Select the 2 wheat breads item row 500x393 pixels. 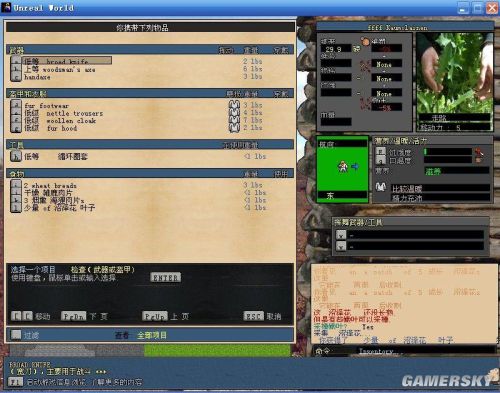click(50, 185)
